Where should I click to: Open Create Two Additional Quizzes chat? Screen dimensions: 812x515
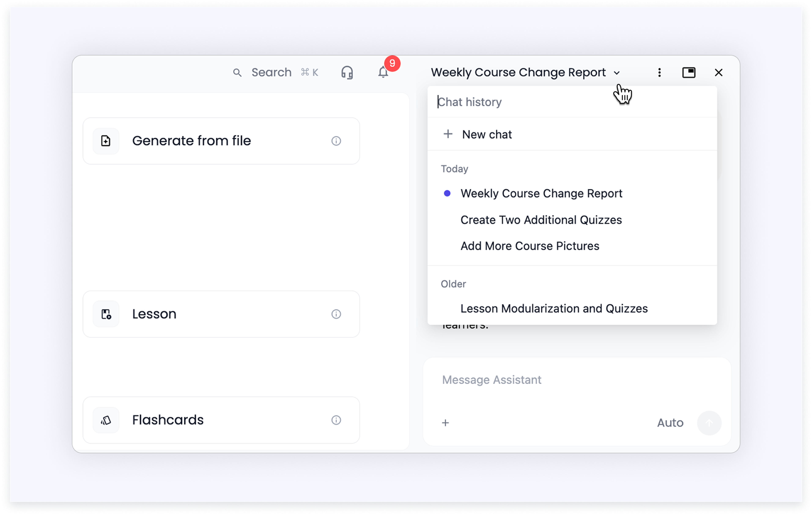pos(572,220)
